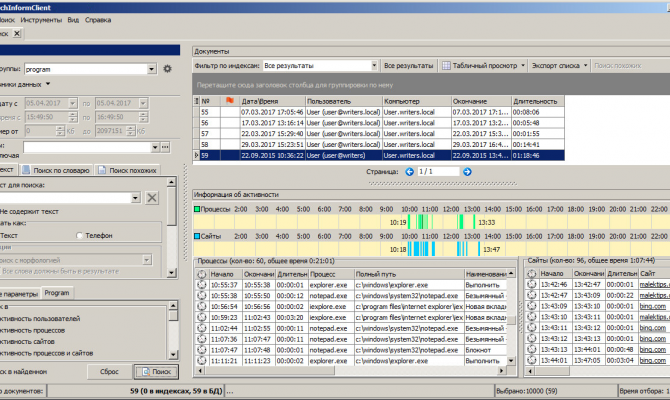Image resolution: width=670 pixels, height=400 pixels.
Task: Click the blue Сайты legend square
Action: coord(197,236)
